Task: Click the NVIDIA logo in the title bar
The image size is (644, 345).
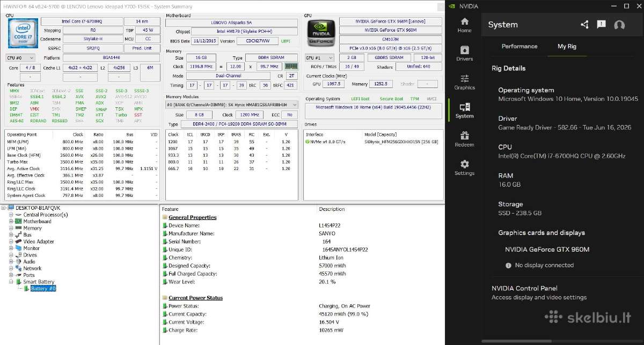Action: [x=452, y=6]
